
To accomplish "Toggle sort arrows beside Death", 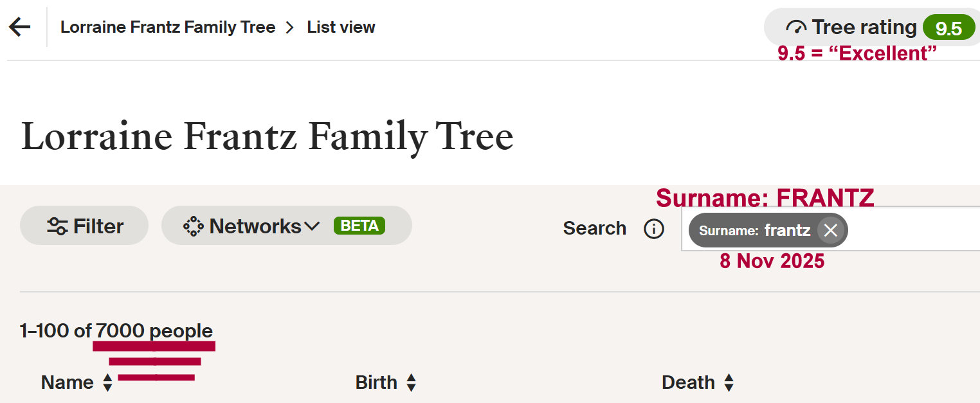I will [729, 383].
